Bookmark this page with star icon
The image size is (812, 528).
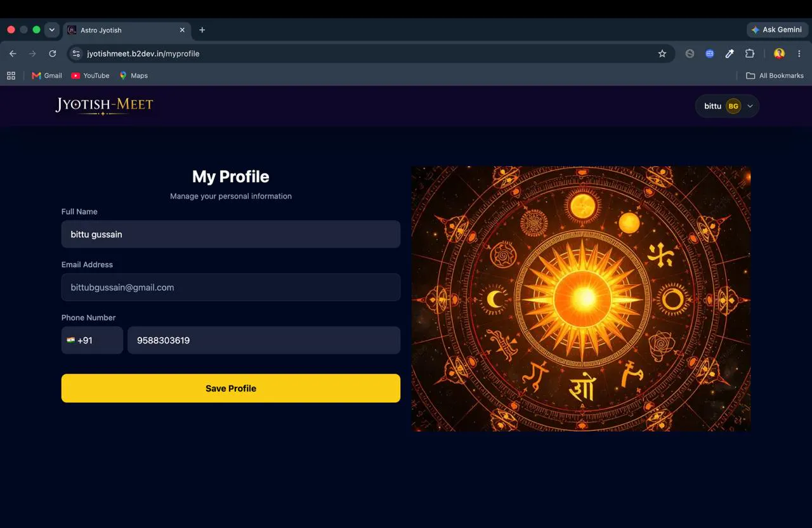pos(662,54)
